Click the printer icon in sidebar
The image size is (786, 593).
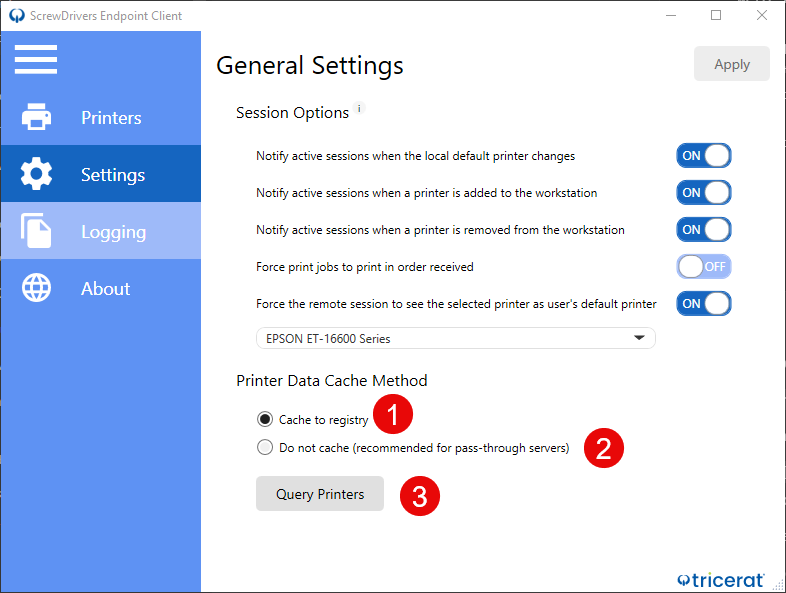click(x=37, y=118)
